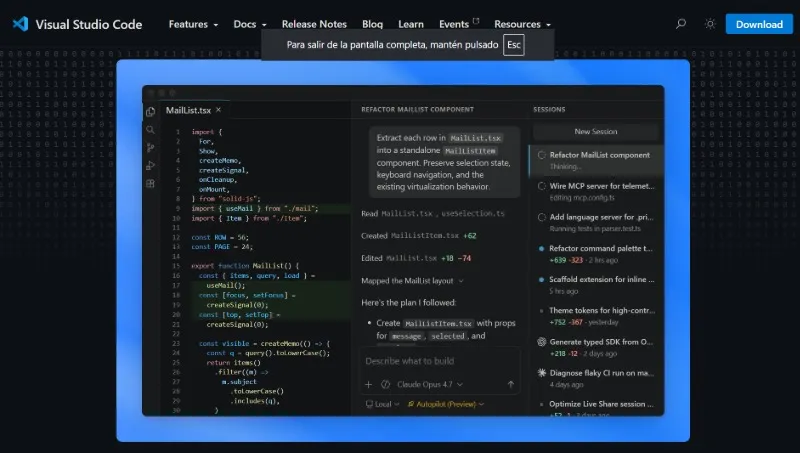Click the burst icon beside Diagnose flaky CI

tap(541, 373)
